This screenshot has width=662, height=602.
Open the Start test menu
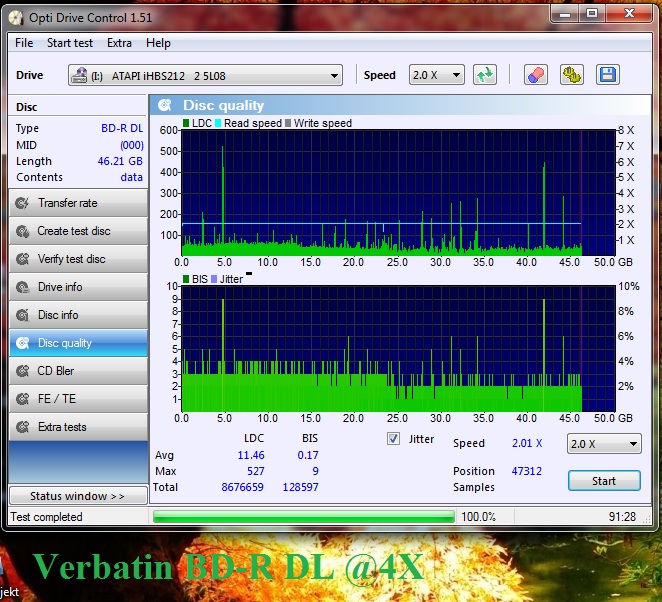pos(70,43)
